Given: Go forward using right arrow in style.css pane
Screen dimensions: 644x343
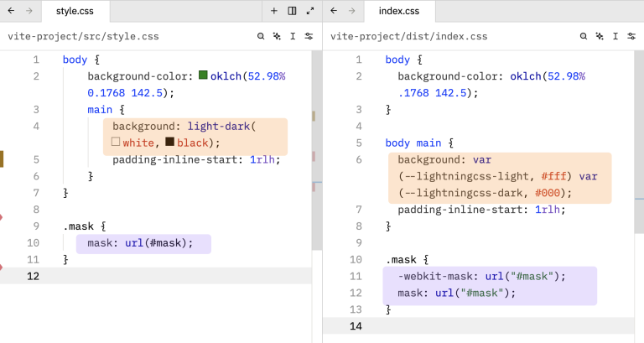Looking at the screenshot, I should (29, 11).
